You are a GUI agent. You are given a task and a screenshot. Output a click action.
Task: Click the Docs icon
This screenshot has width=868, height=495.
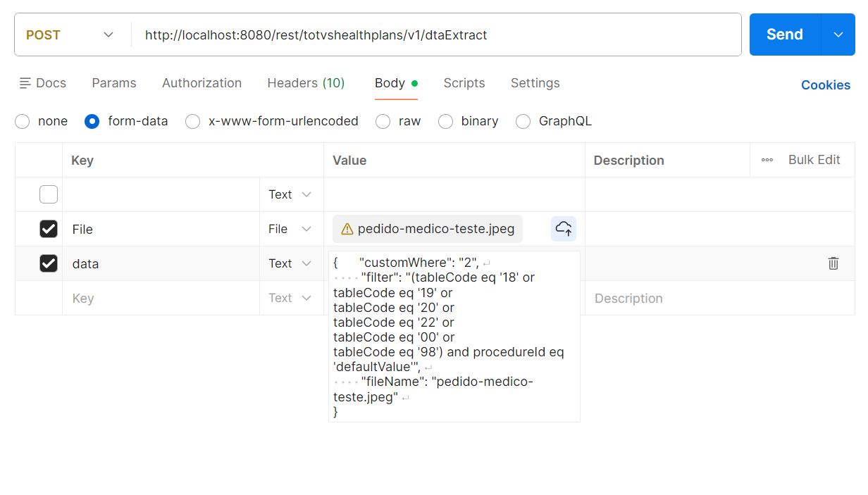pos(25,83)
